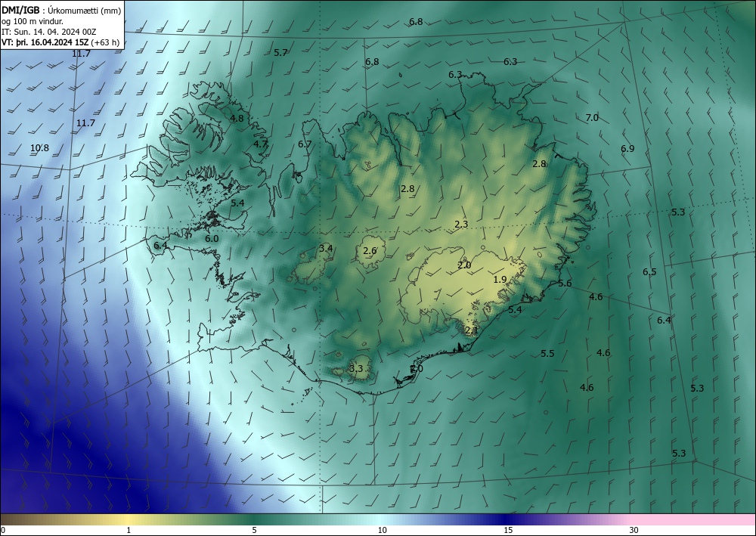
Task: Select the 'IT: Sun. 14. 04. 2024 00Z' line
Action: click(48, 32)
